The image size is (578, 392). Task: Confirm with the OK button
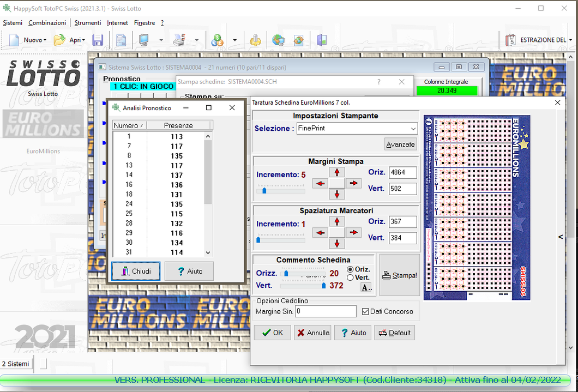tap(273, 333)
